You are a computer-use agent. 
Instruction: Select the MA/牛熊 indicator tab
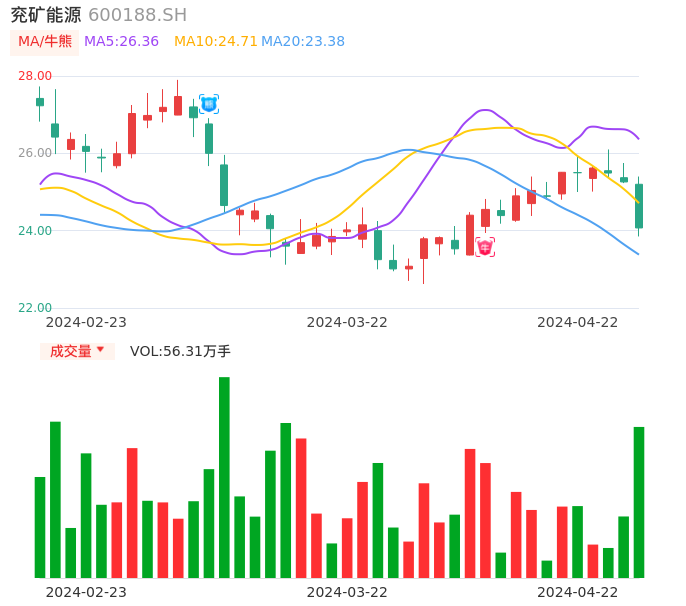tap(44, 41)
